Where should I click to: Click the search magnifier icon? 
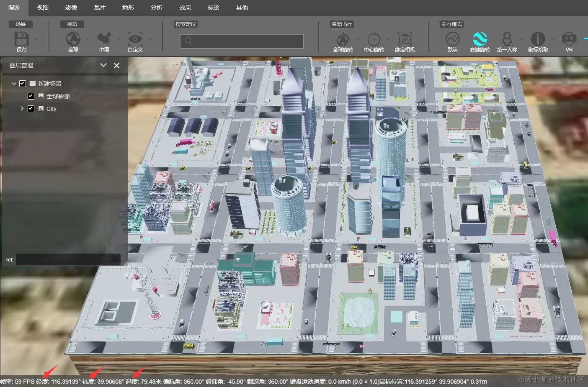pyautogui.click(x=189, y=41)
